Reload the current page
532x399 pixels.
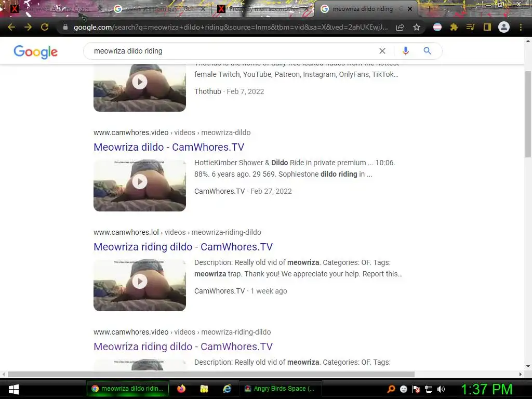[45, 27]
